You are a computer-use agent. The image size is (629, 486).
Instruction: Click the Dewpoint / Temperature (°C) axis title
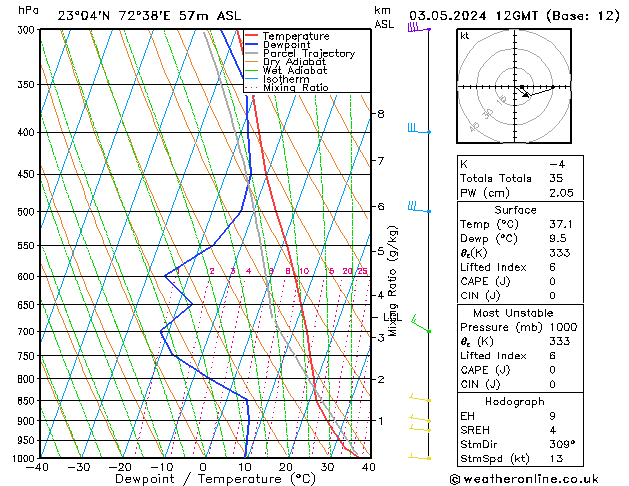pos(215,479)
